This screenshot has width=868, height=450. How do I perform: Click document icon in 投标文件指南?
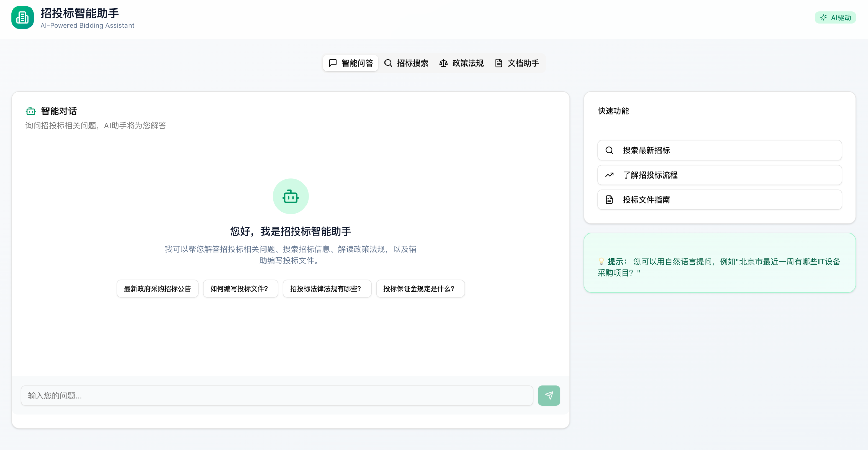point(609,200)
